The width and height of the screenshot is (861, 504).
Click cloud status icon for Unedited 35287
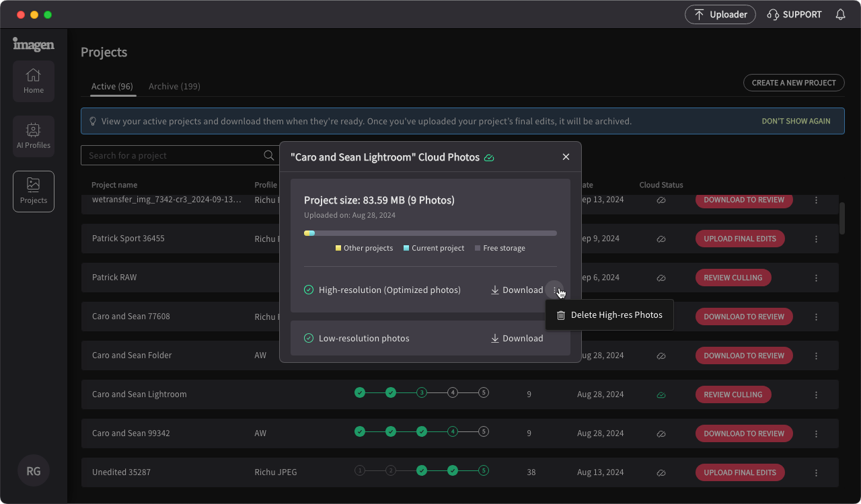coord(661,472)
